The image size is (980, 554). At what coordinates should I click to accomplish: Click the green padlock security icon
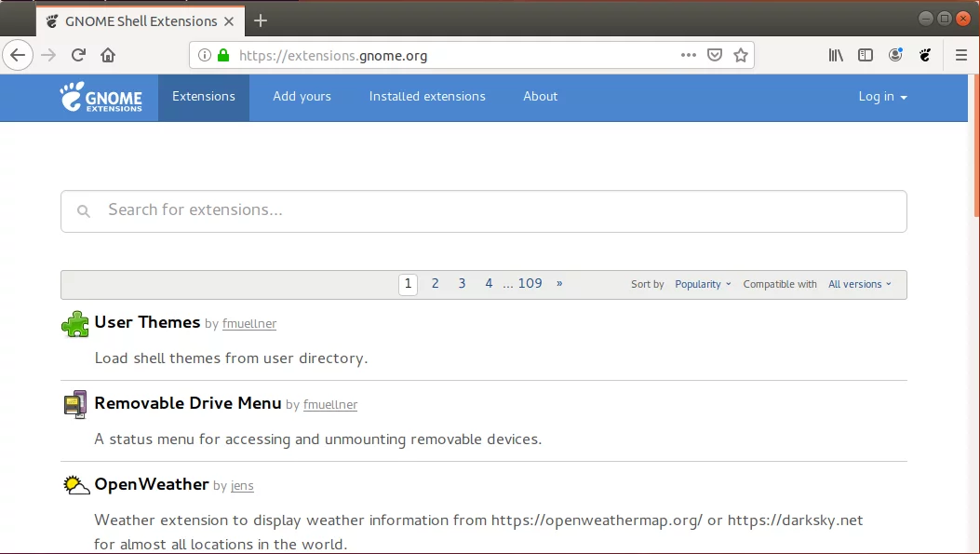(223, 55)
